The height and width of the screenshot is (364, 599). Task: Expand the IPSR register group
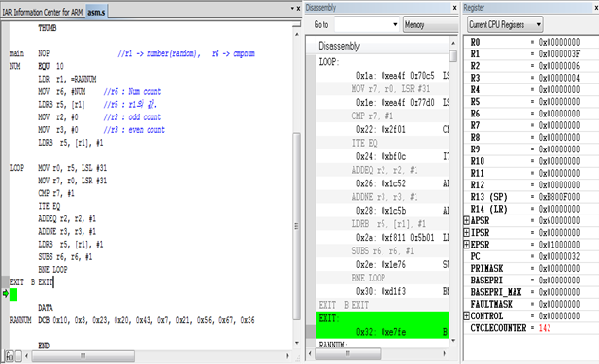(466, 232)
